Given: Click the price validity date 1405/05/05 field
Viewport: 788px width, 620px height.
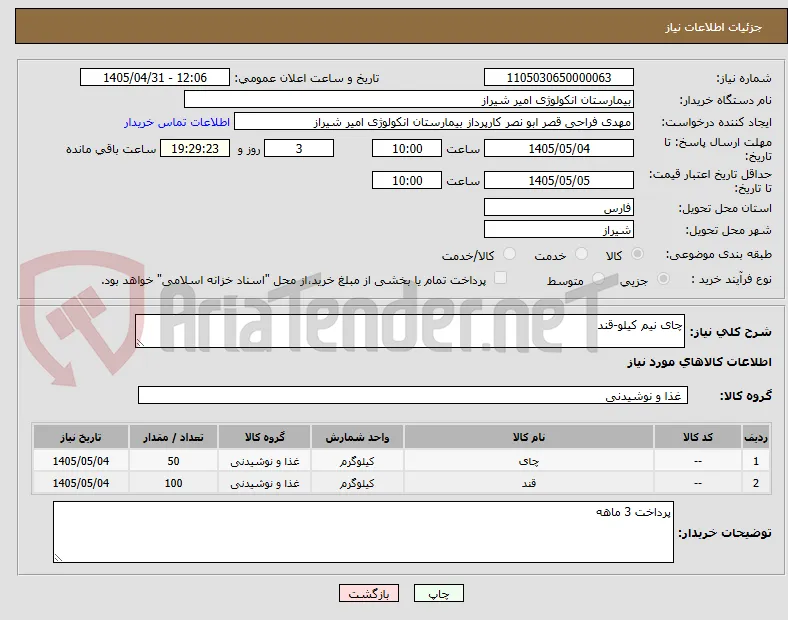Looking at the screenshot, I should click(558, 180).
